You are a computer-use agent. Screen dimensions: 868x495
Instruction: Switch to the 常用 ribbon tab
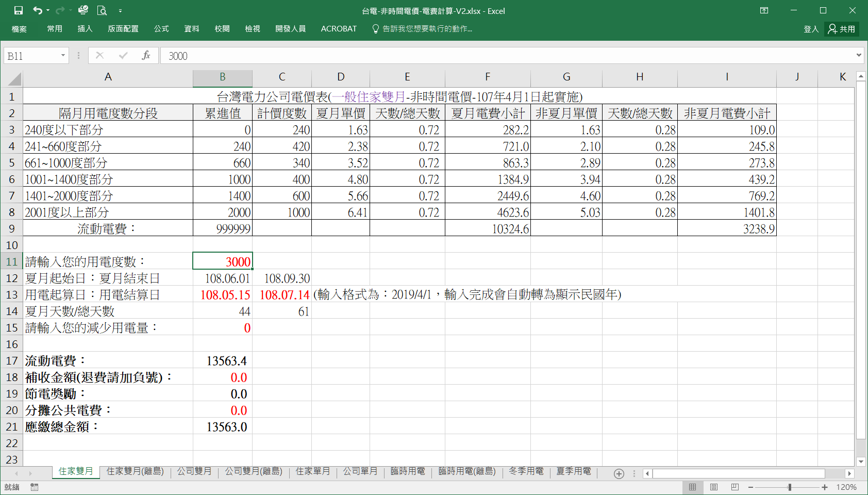point(55,29)
